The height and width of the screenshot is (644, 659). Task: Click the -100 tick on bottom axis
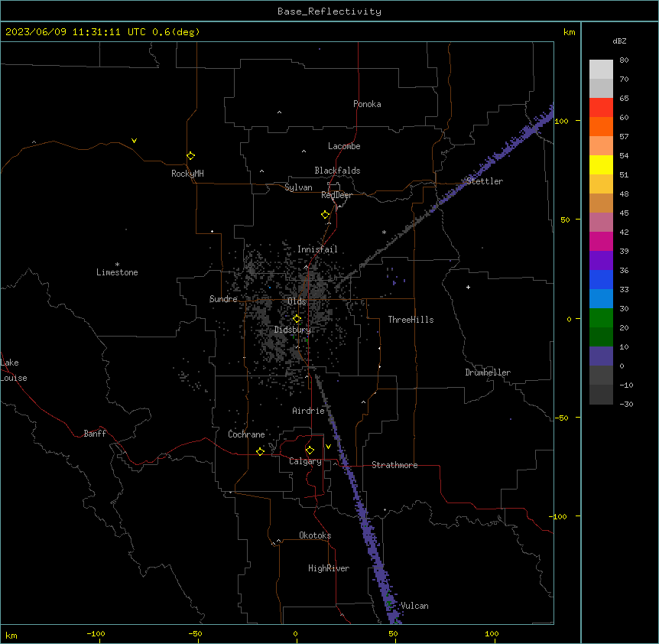click(96, 633)
